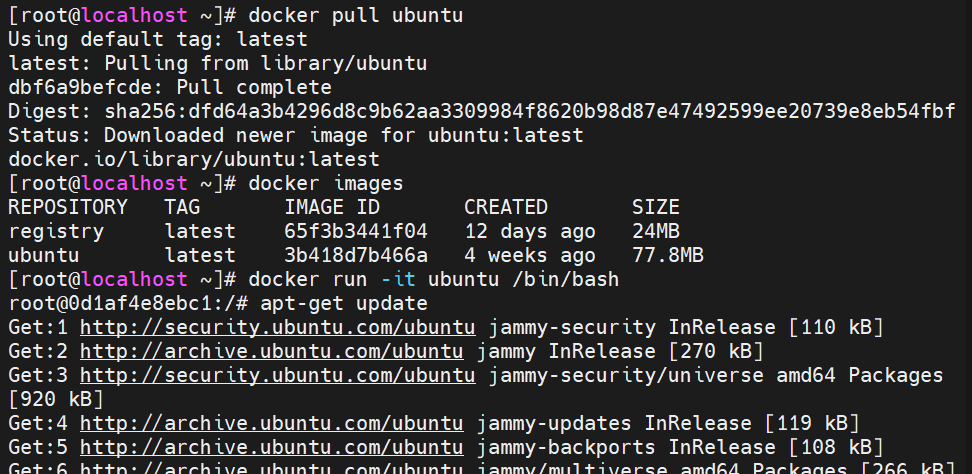Click the 'docker run -it ubuntu /bin/bash' command

[433, 279]
